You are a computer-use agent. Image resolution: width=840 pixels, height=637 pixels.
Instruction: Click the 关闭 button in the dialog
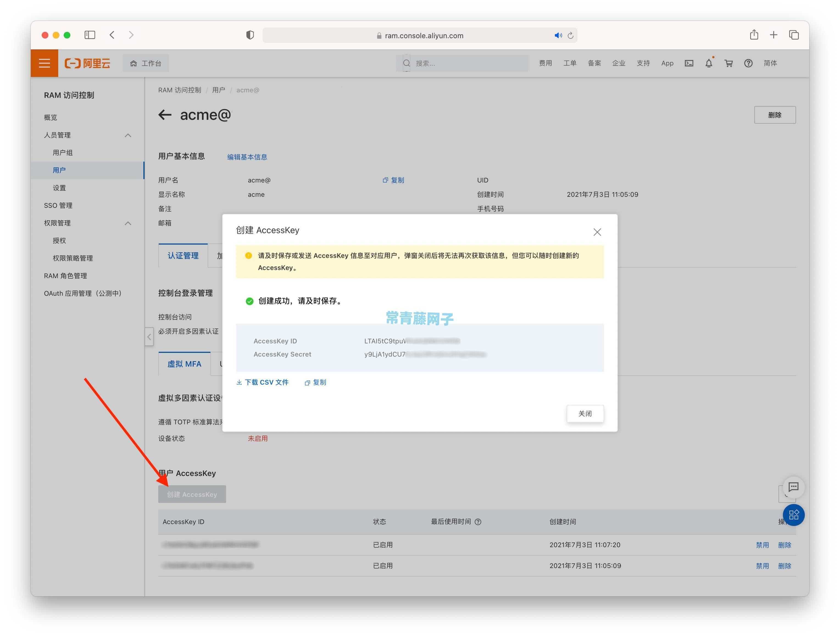[585, 413]
